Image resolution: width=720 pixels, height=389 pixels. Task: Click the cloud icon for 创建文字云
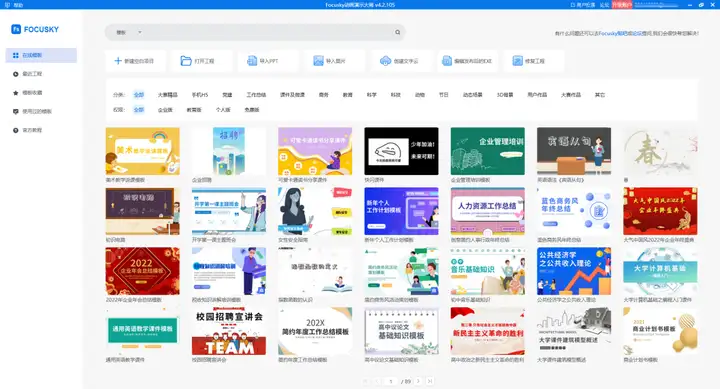click(x=385, y=61)
